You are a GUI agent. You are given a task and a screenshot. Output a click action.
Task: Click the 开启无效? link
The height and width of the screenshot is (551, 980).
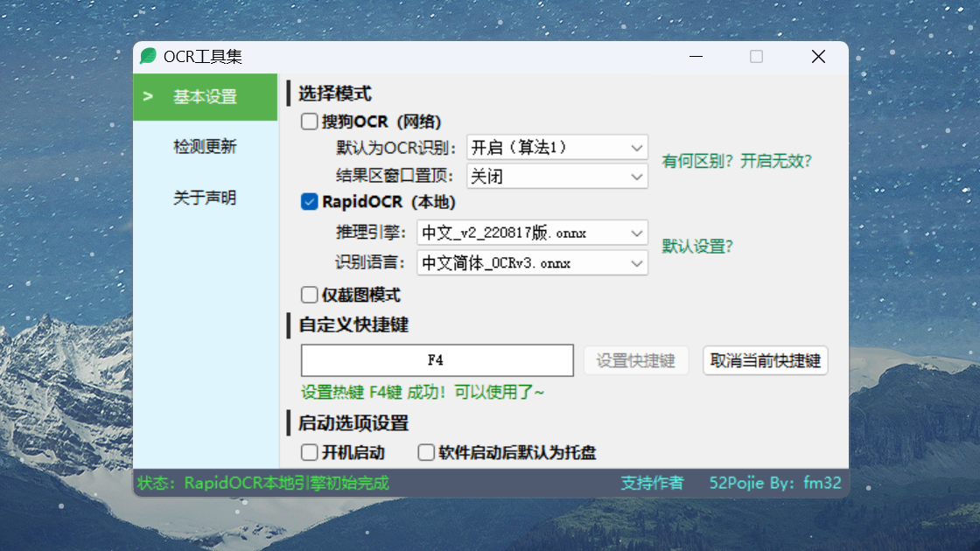[x=775, y=161]
